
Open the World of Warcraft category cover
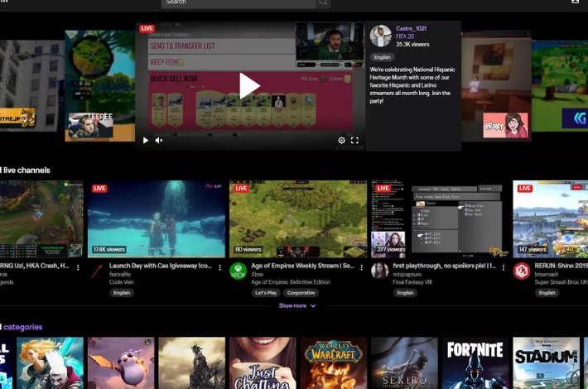pos(334,363)
